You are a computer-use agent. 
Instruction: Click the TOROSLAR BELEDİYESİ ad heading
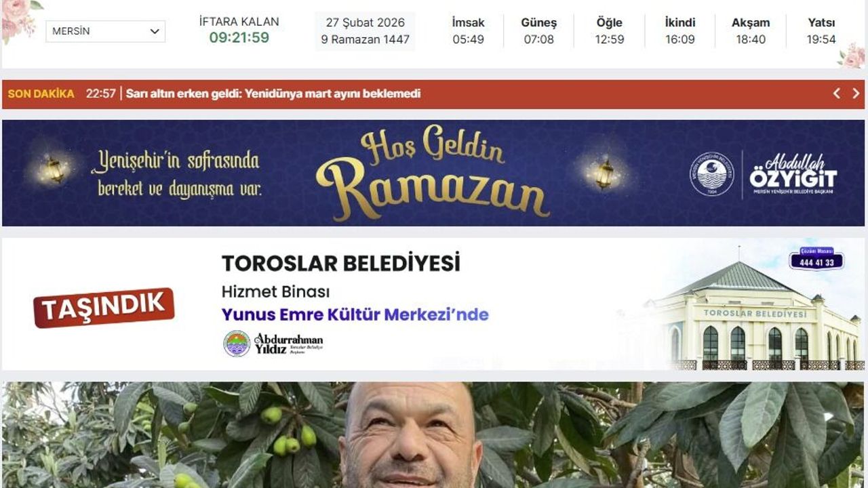point(340,263)
